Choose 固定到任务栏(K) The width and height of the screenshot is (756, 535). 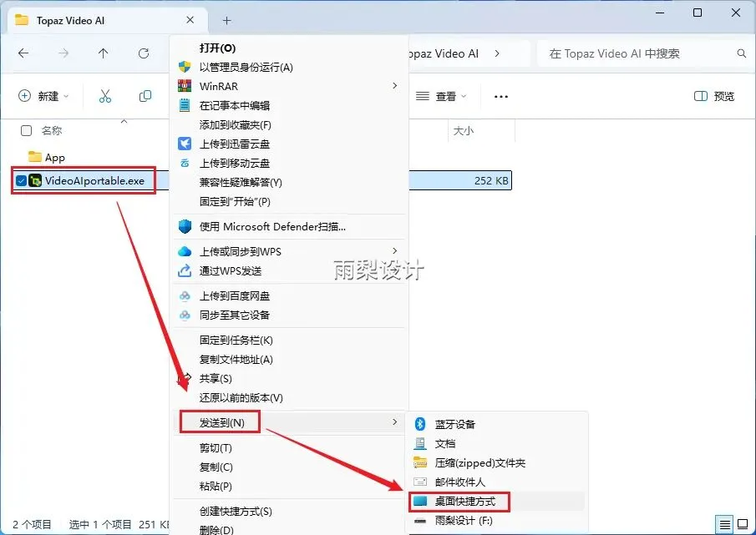tap(289, 340)
